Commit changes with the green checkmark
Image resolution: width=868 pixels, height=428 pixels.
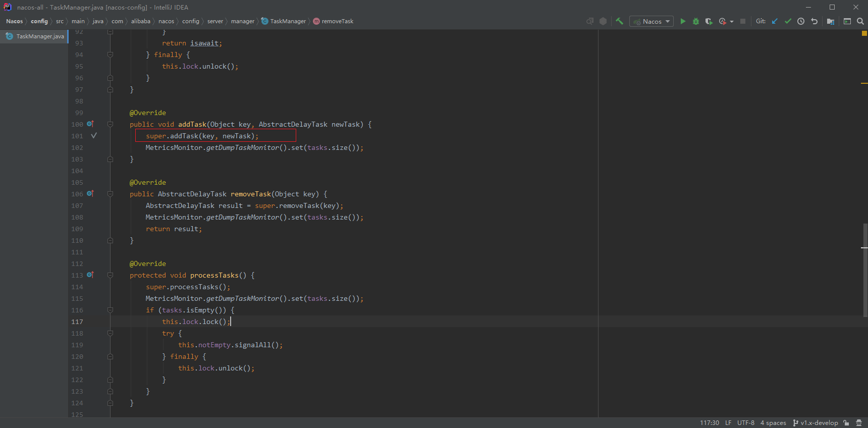(788, 21)
